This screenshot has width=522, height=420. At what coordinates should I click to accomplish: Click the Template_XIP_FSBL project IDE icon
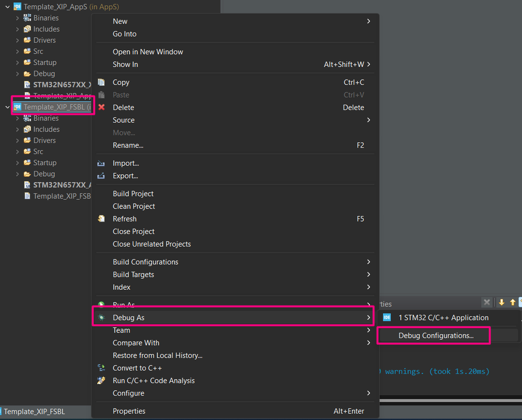(17, 107)
